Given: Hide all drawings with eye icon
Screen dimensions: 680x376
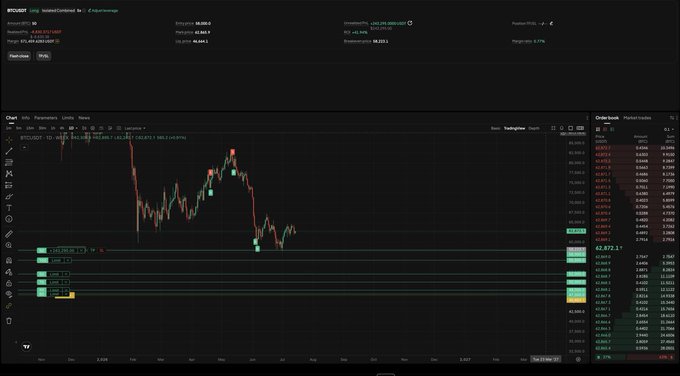Looking at the screenshot, I should [x=9, y=294].
